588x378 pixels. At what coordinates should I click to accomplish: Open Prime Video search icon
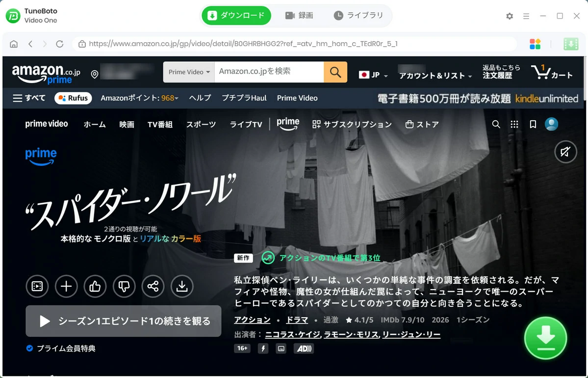coord(496,124)
